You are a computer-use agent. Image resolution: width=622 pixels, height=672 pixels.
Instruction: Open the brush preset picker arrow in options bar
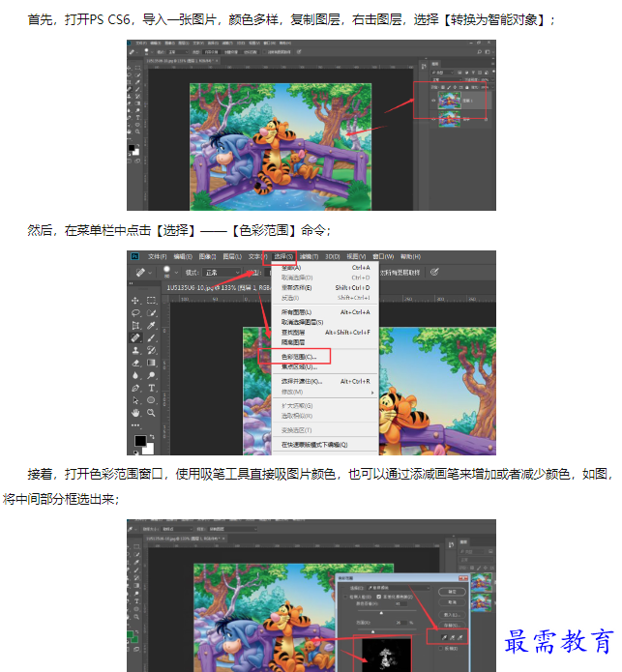[176, 272]
